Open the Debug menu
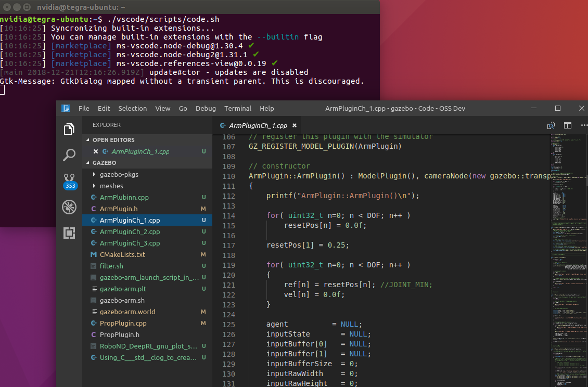588x387 pixels. [x=206, y=108]
